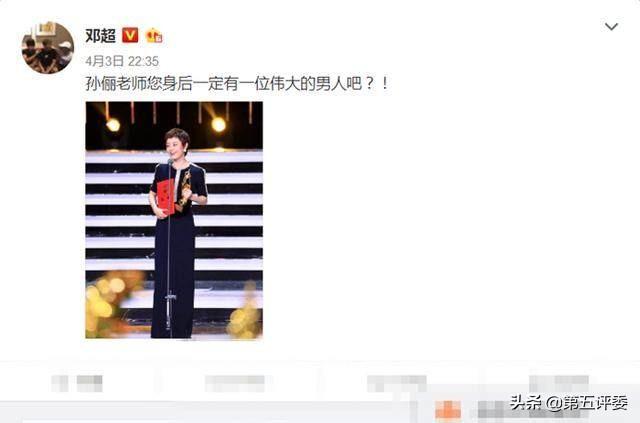Click the post text mentioning 伟大的男人
Viewport: 640px width, 423px height.
coord(237,84)
